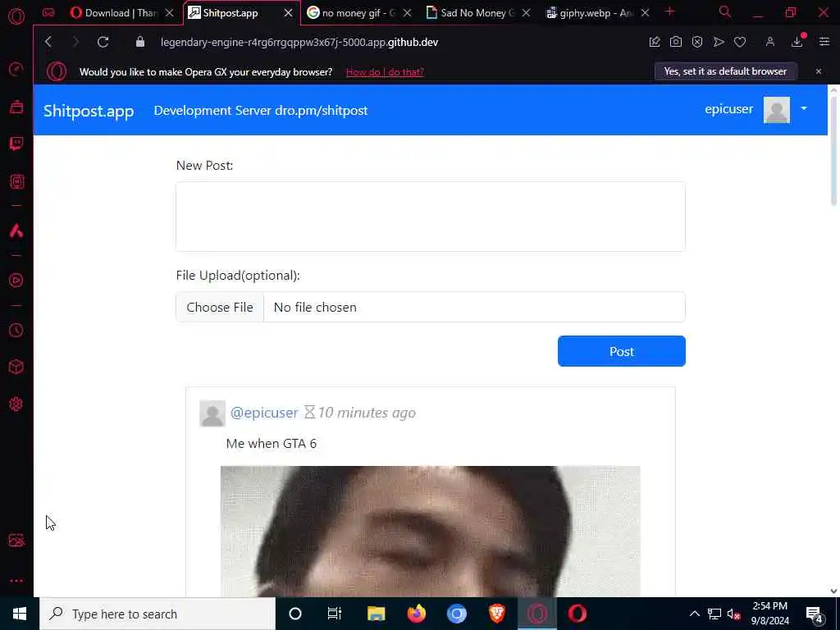Screen dimensions: 840x630
Task: Take a snapshot with camera icon
Action: coord(676,42)
